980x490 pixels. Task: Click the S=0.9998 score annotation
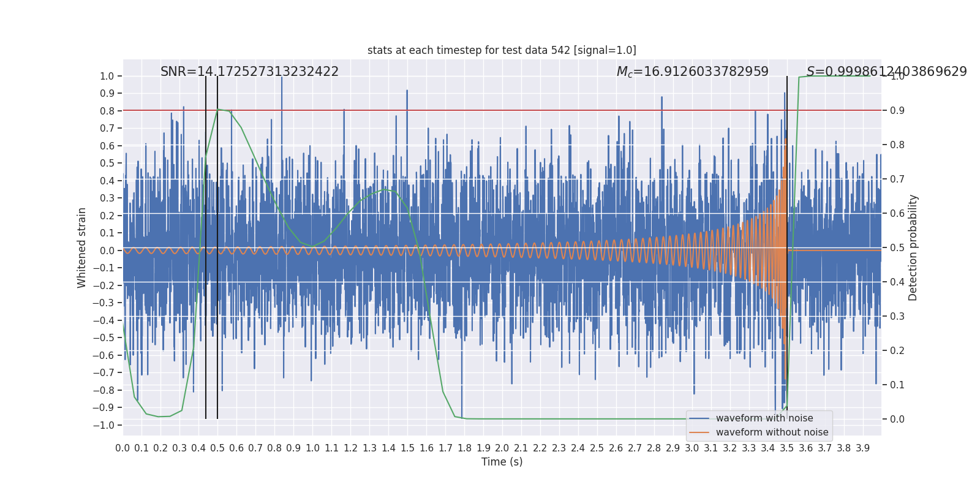[886, 72]
